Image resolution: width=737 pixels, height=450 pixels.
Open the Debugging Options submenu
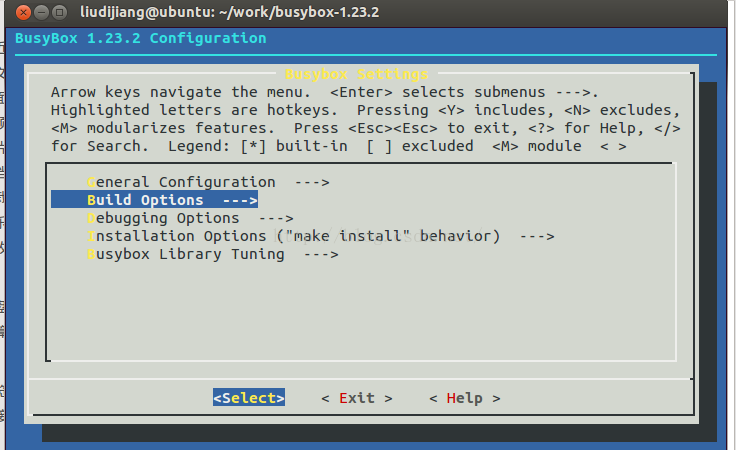click(190, 218)
